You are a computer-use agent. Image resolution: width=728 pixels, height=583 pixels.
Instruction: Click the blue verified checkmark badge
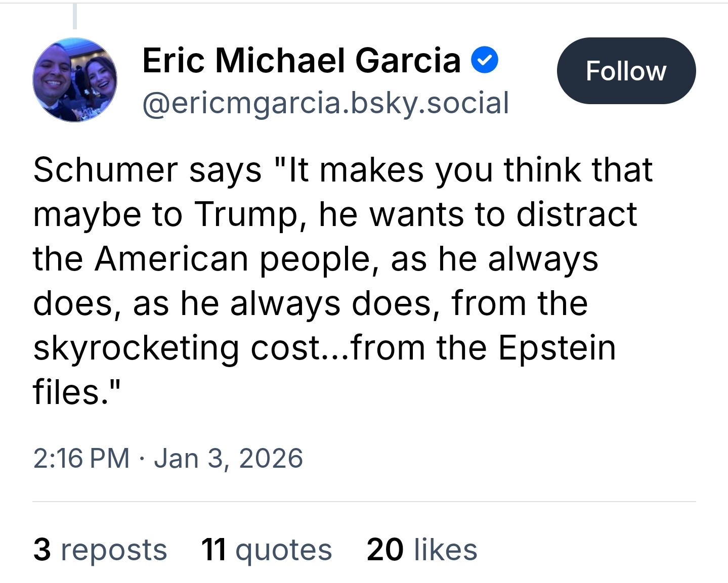point(485,60)
